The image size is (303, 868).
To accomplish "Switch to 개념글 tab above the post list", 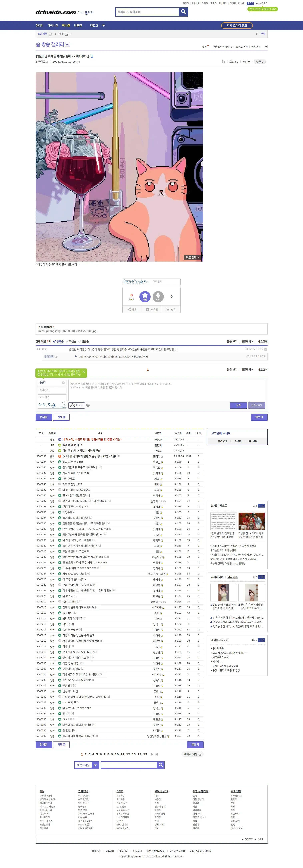I will point(61,417).
